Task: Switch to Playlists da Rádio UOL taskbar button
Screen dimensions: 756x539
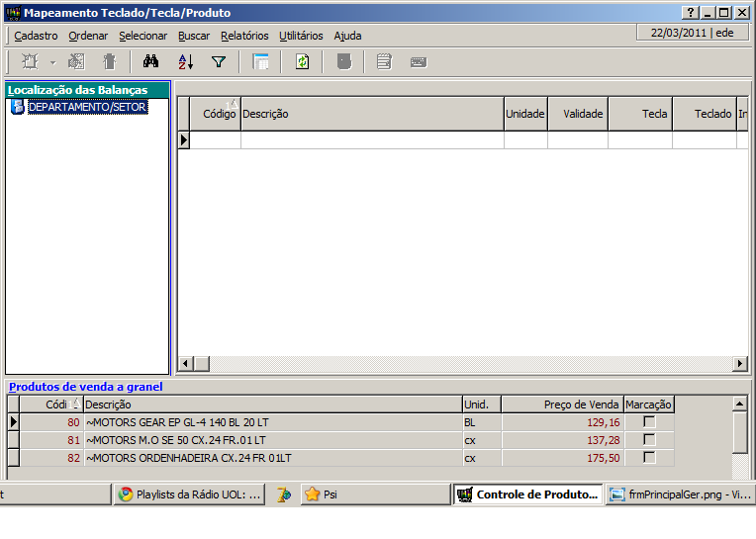Action: pyautogui.click(x=189, y=494)
